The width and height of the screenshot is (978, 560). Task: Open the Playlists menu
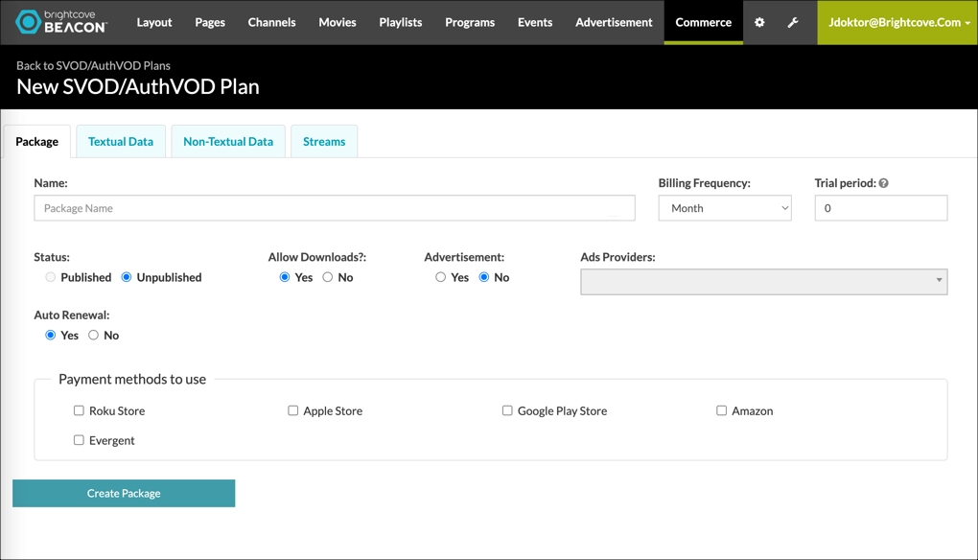coord(401,22)
